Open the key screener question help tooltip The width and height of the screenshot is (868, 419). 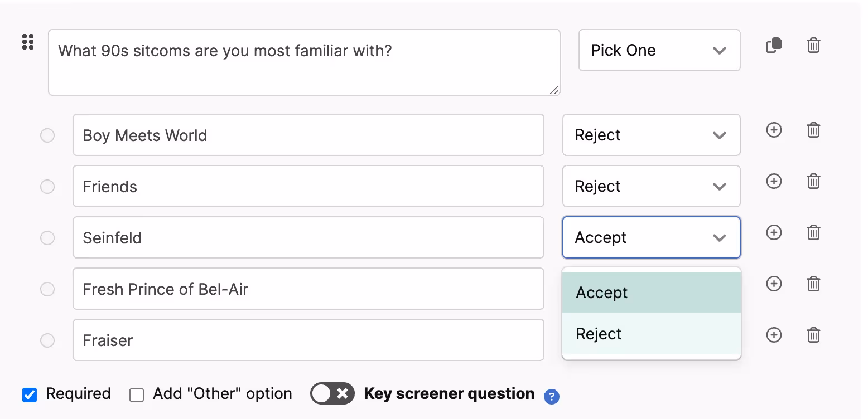click(x=551, y=397)
